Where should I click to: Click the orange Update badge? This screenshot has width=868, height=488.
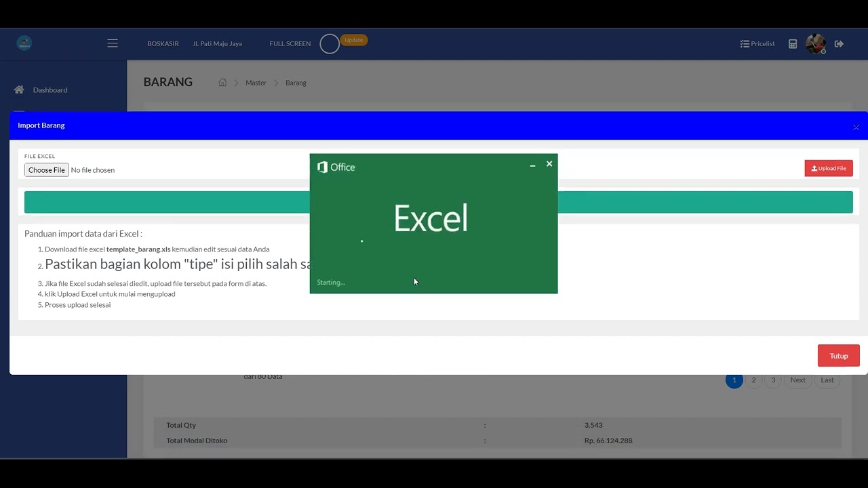click(354, 40)
